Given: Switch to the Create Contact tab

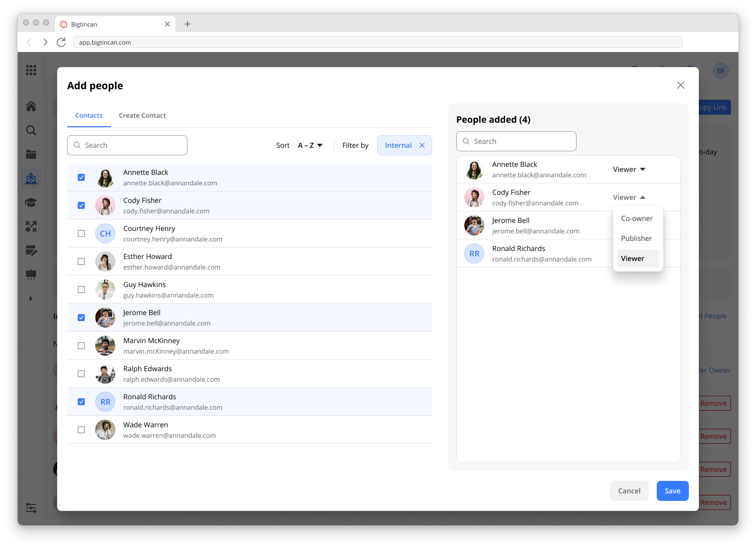Looking at the screenshot, I should point(142,116).
